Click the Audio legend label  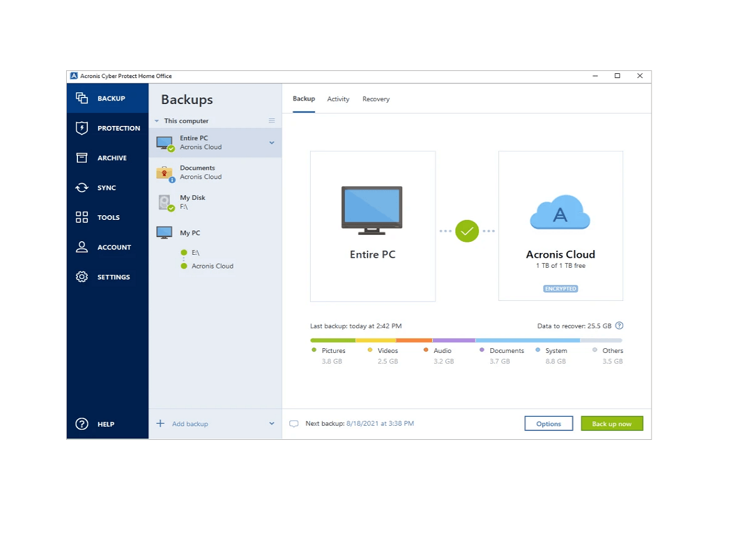[442, 351]
